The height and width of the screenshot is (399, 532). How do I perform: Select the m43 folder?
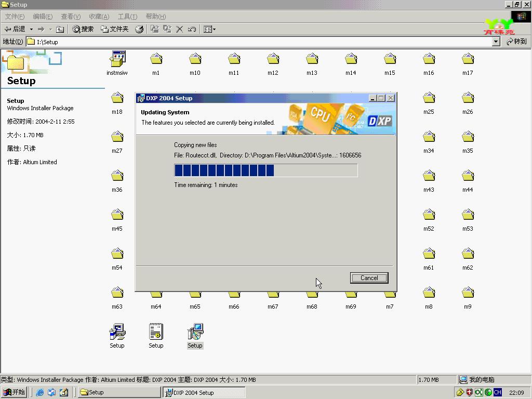pos(429,180)
